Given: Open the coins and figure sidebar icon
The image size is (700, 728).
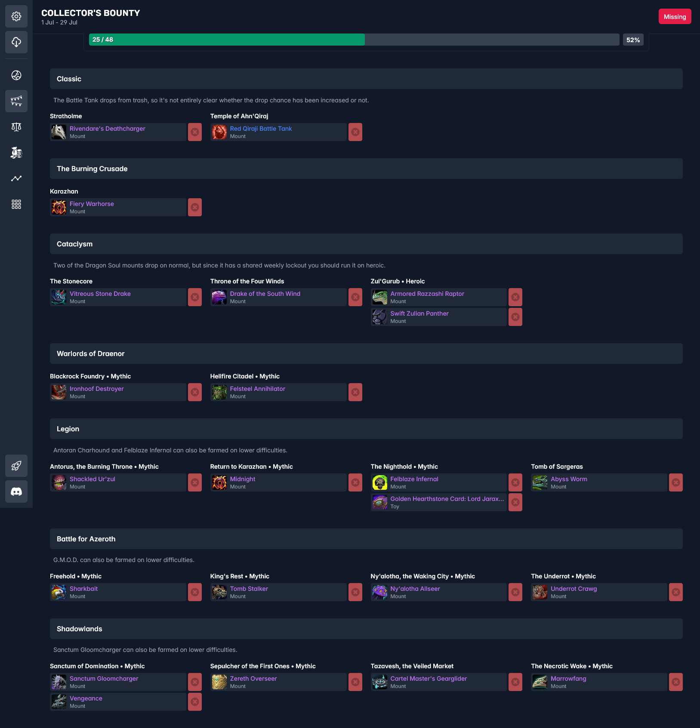Looking at the screenshot, I should point(16,153).
